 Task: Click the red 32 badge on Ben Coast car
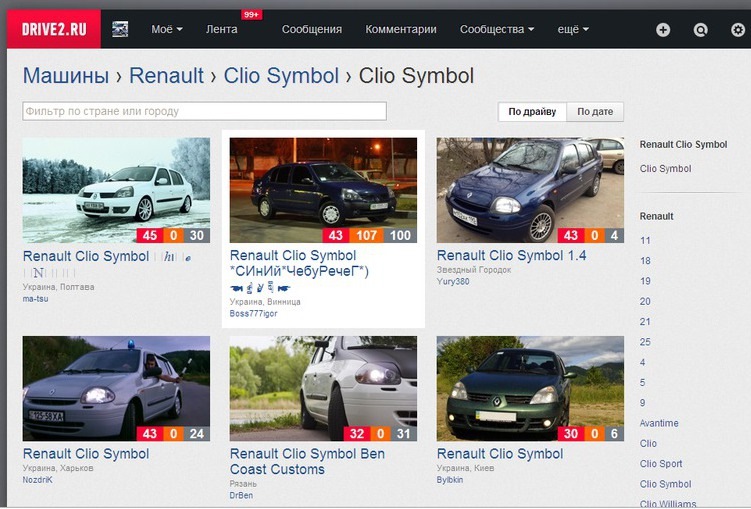(x=357, y=434)
